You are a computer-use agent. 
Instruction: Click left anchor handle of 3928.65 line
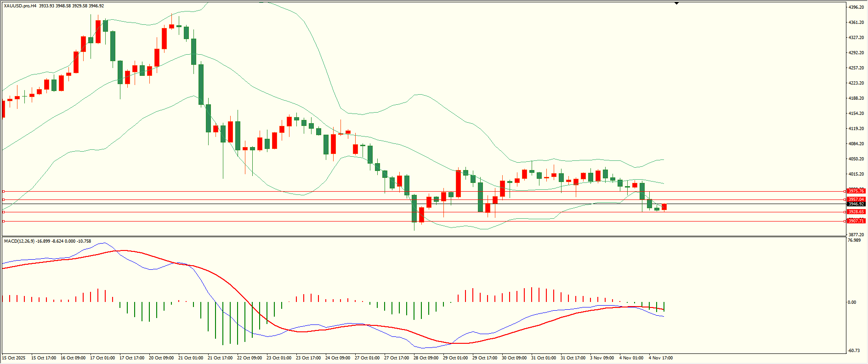(x=4, y=212)
